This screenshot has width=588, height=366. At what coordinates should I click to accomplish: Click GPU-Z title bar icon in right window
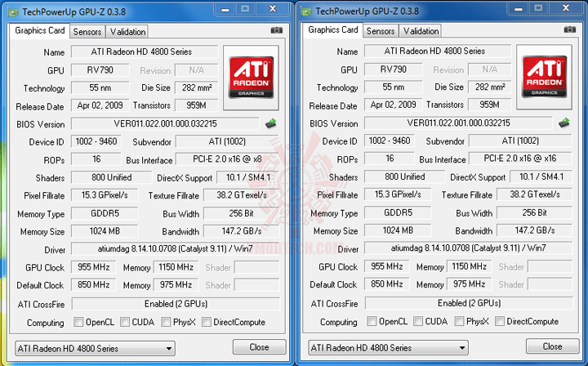coord(307,11)
